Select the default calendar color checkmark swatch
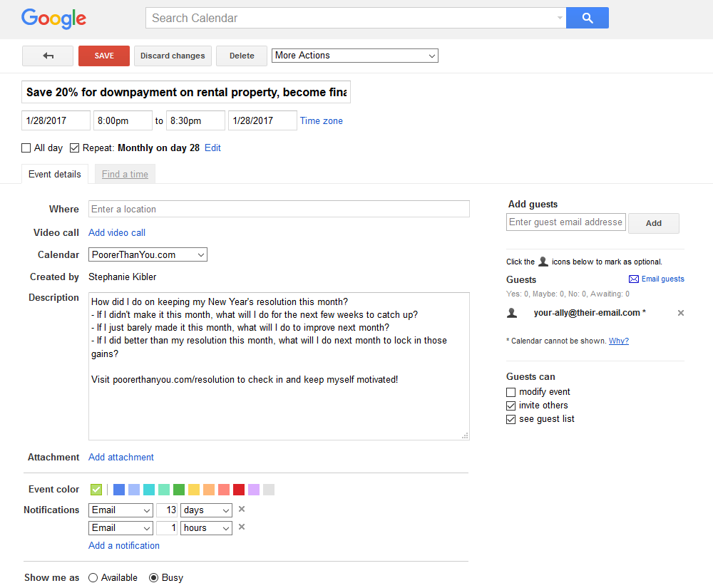713x588 pixels. click(x=96, y=490)
